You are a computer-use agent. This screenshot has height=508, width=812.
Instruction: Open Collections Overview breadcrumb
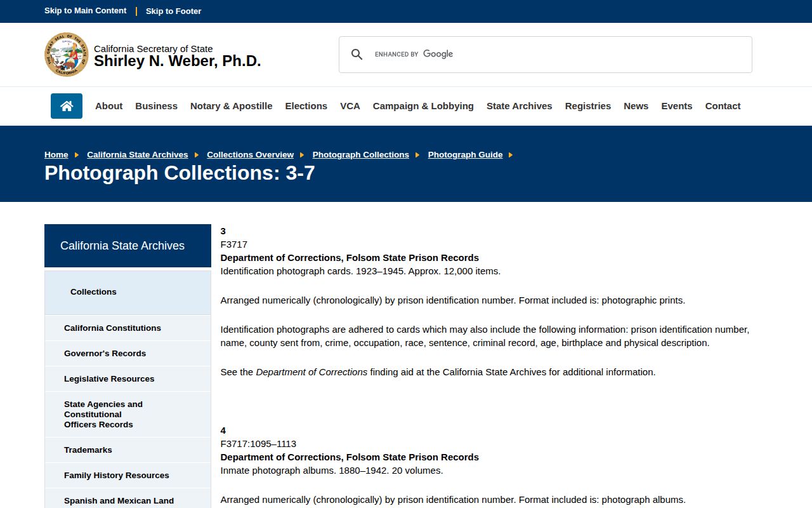click(x=250, y=154)
